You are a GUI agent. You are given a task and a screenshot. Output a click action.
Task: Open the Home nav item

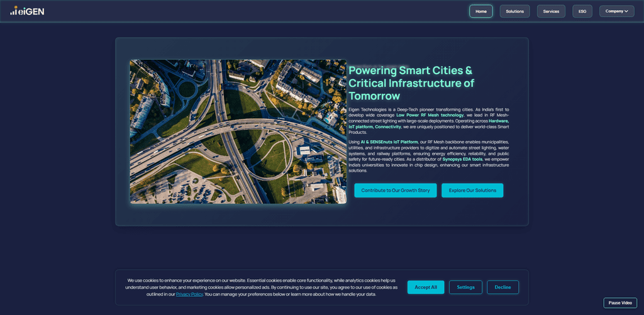481,11
